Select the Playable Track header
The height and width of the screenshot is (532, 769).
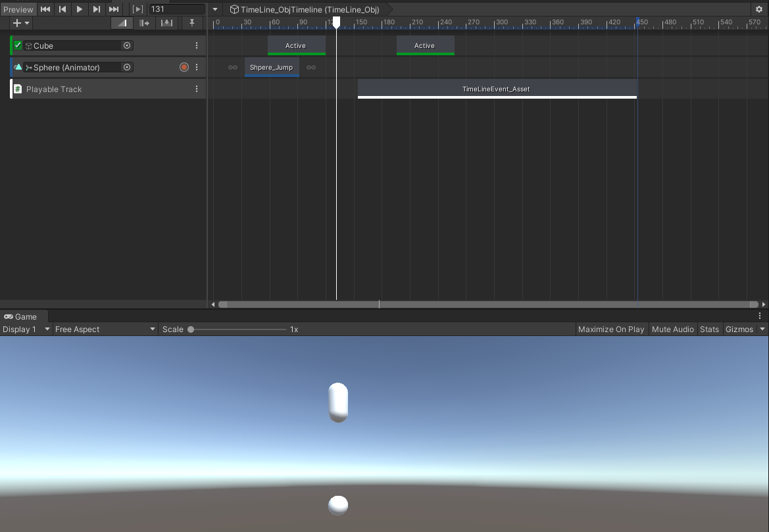pos(108,89)
